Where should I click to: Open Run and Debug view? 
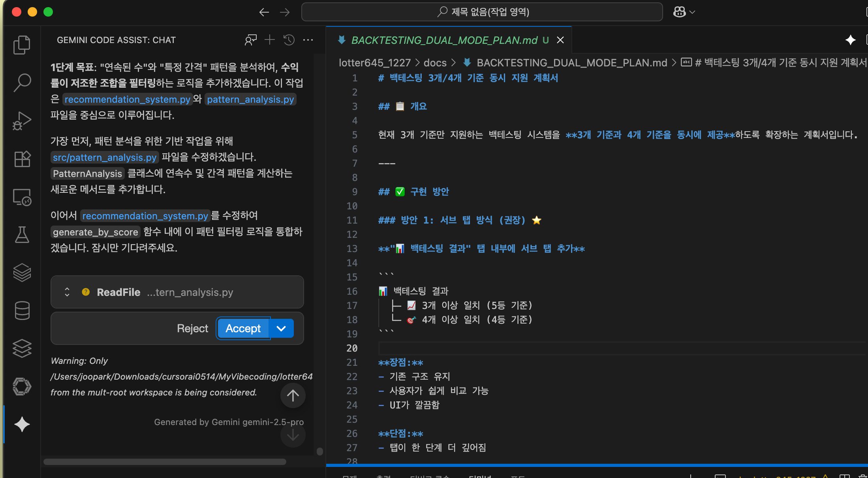(x=22, y=121)
